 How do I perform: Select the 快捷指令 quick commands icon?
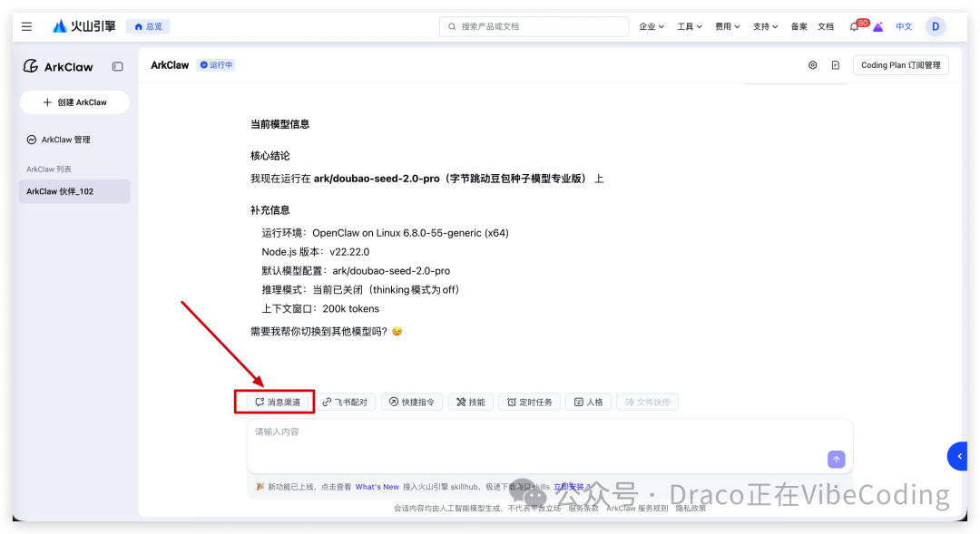pyautogui.click(x=411, y=402)
